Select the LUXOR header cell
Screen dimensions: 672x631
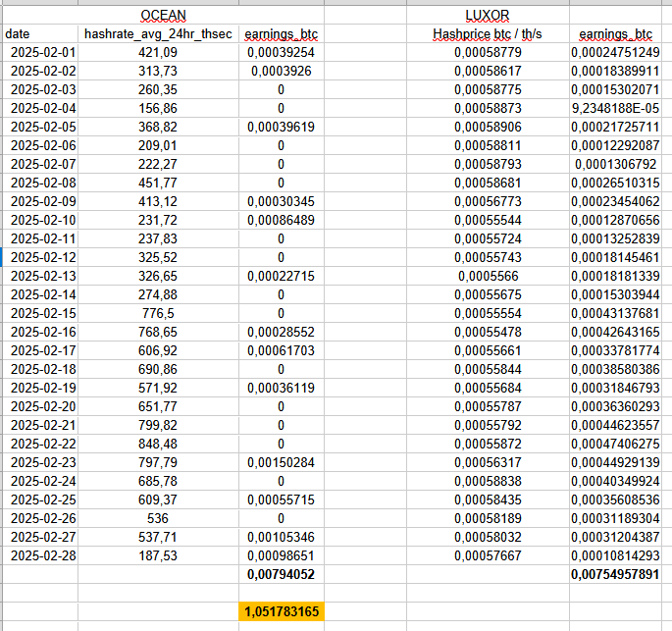tap(488, 15)
